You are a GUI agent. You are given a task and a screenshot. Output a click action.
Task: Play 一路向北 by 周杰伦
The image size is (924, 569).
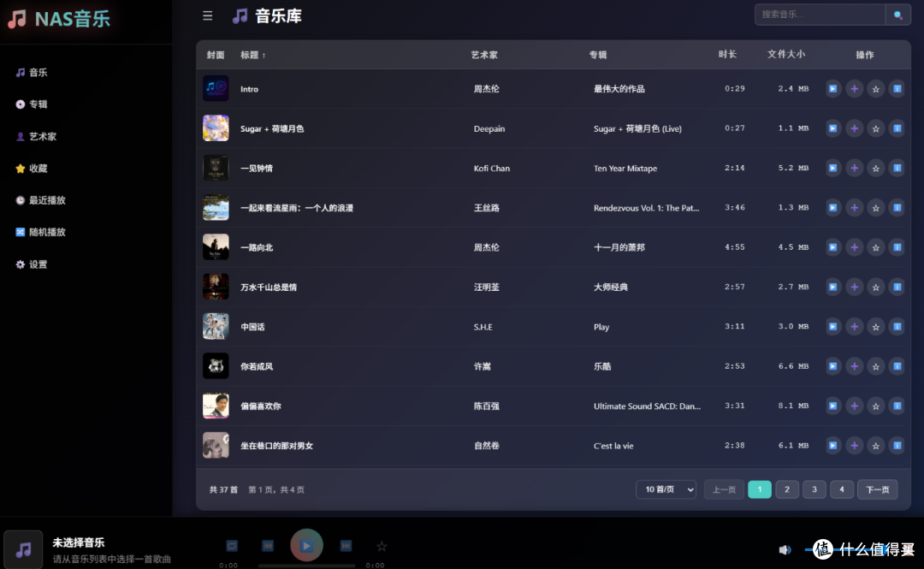tap(832, 247)
